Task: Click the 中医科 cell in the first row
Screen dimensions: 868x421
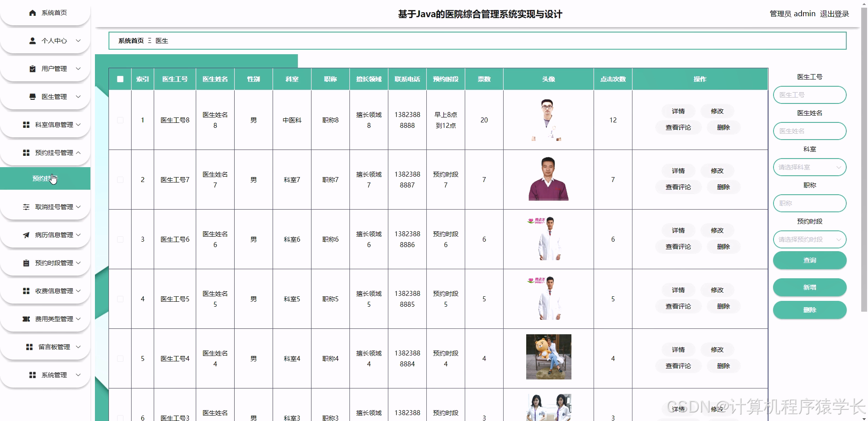Action: point(292,120)
